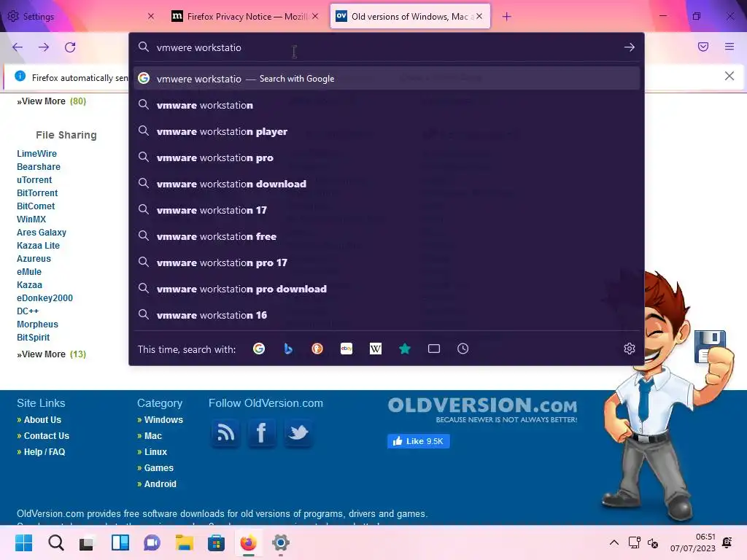Open the Help / FAQ footer link

(x=44, y=452)
